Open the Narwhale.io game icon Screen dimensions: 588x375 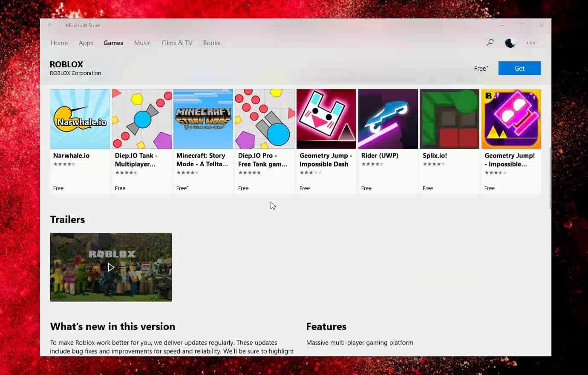click(80, 119)
